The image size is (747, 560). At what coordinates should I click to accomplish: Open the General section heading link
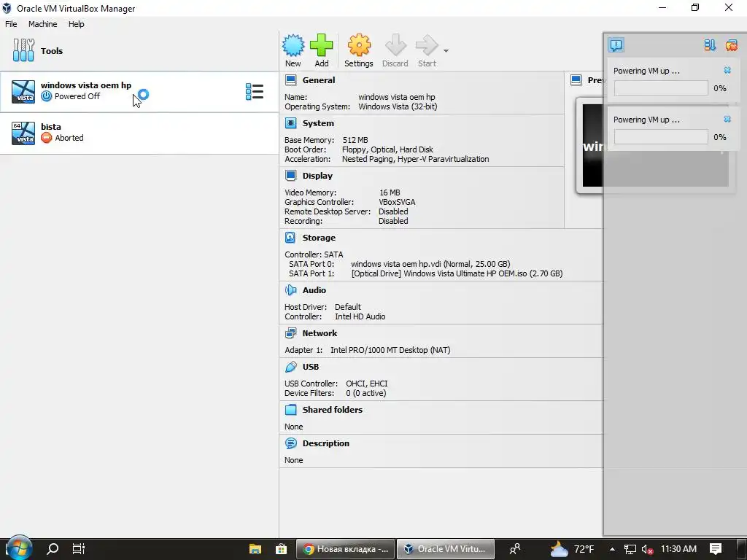coord(319,80)
